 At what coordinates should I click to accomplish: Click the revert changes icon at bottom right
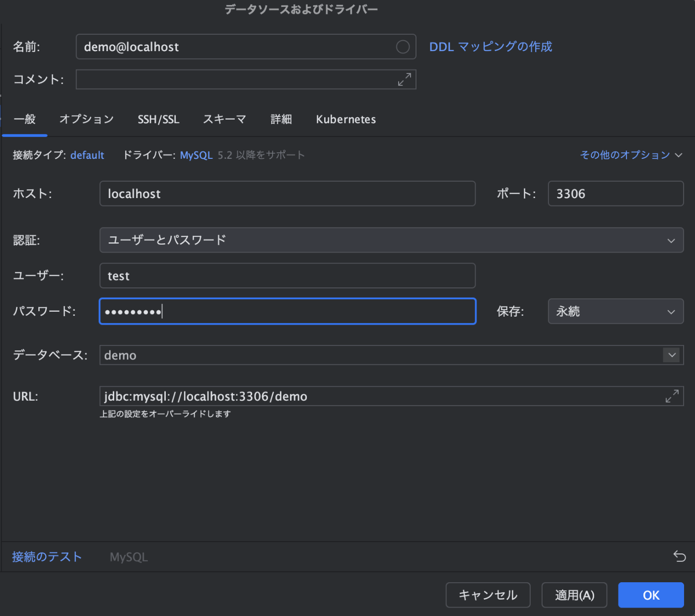click(x=680, y=556)
